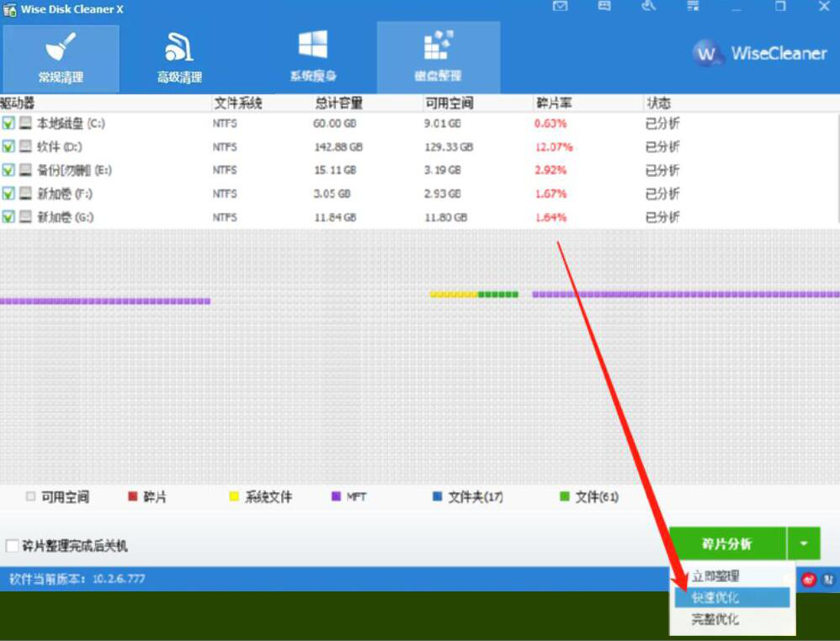Screen dimensions: 840x641
Task: Click the yellow 系统文件 legend swatch
Action: pos(234,496)
